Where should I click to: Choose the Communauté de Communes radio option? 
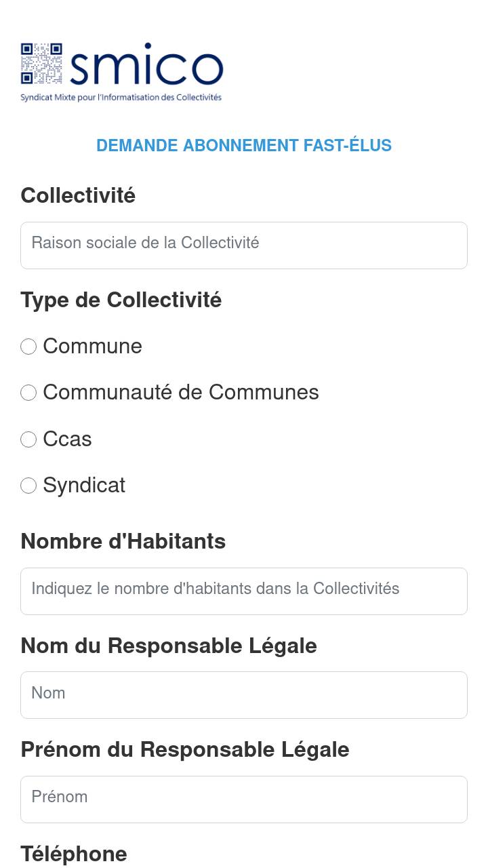point(28,393)
